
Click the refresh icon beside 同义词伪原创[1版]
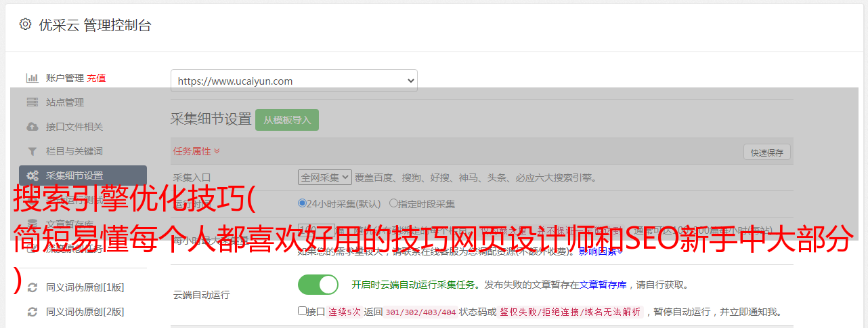pyautogui.click(x=32, y=287)
